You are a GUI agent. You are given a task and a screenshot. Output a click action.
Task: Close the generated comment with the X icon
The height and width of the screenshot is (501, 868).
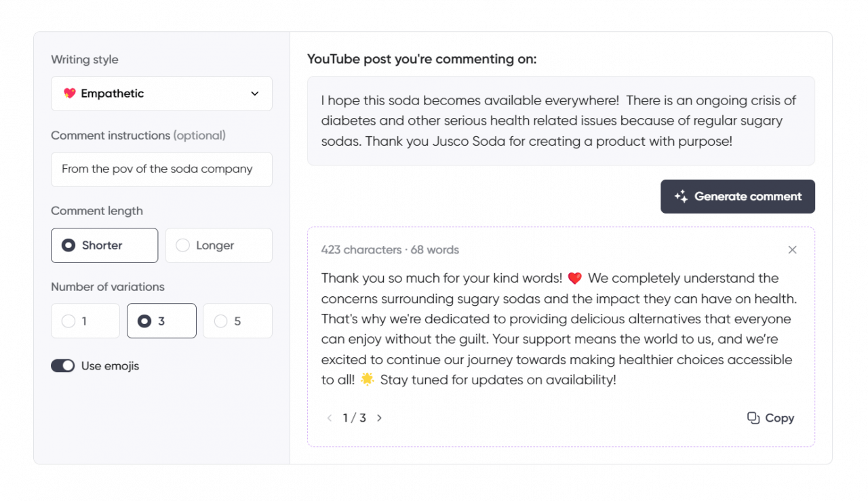[792, 250]
